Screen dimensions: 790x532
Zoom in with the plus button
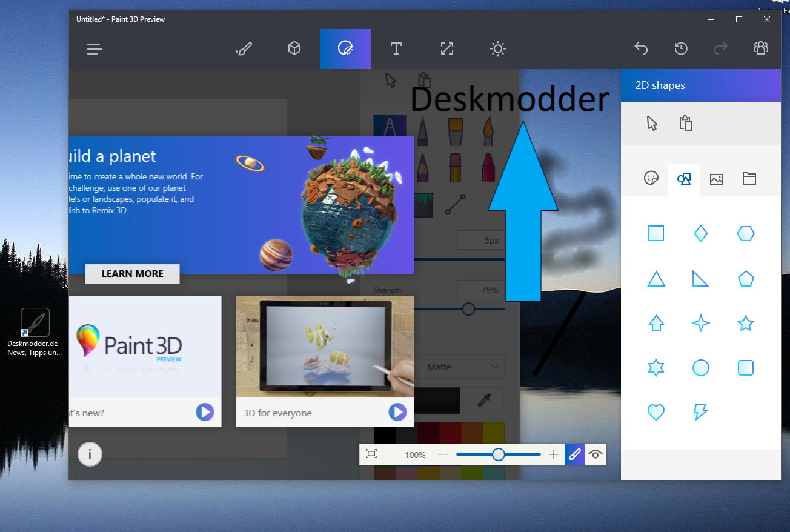[554, 454]
